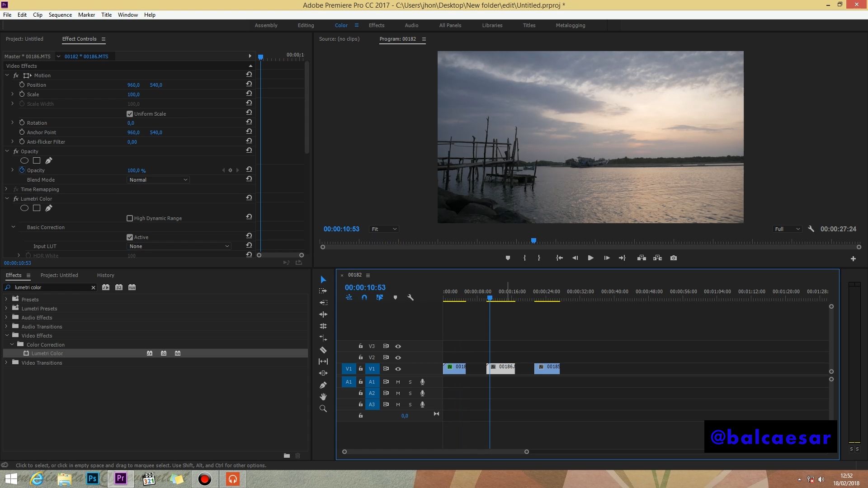Image resolution: width=868 pixels, height=488 pixels.
Task: Mute audio track A1
Action: [398, 382]
